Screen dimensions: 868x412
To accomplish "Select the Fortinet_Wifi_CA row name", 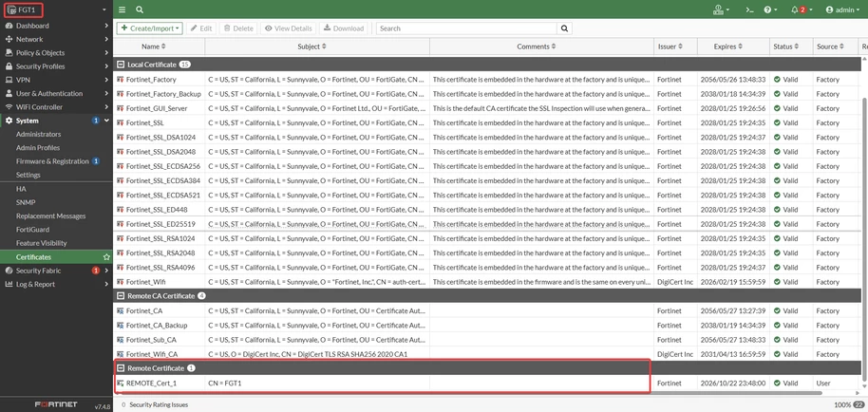I will point(152,354).
